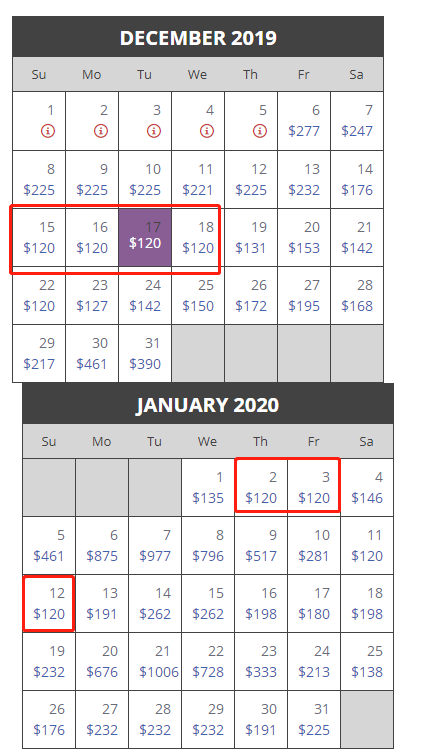Select January 21 priced $1006
The image size is (423, 754).
pos(155,662)
